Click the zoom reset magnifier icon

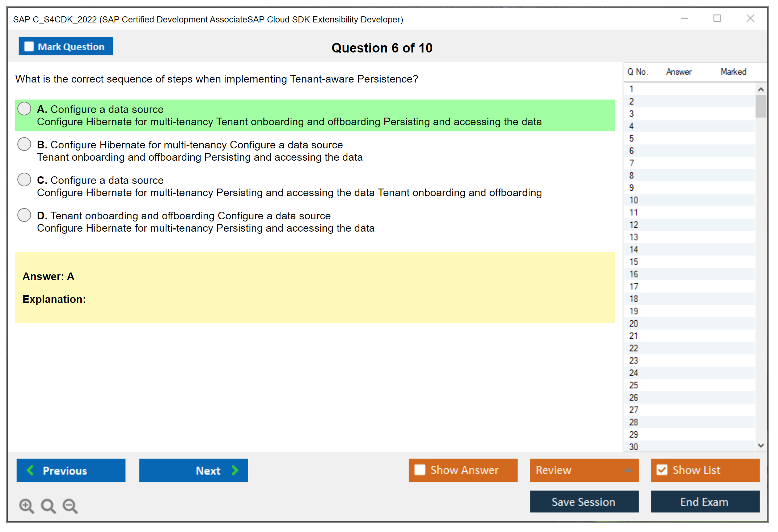click(x=48, y=506)
